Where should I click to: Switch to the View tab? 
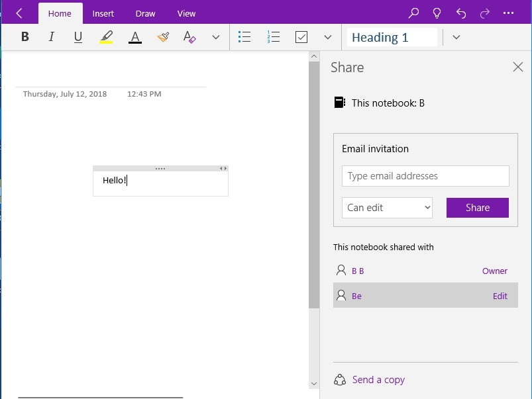[186, 13]
